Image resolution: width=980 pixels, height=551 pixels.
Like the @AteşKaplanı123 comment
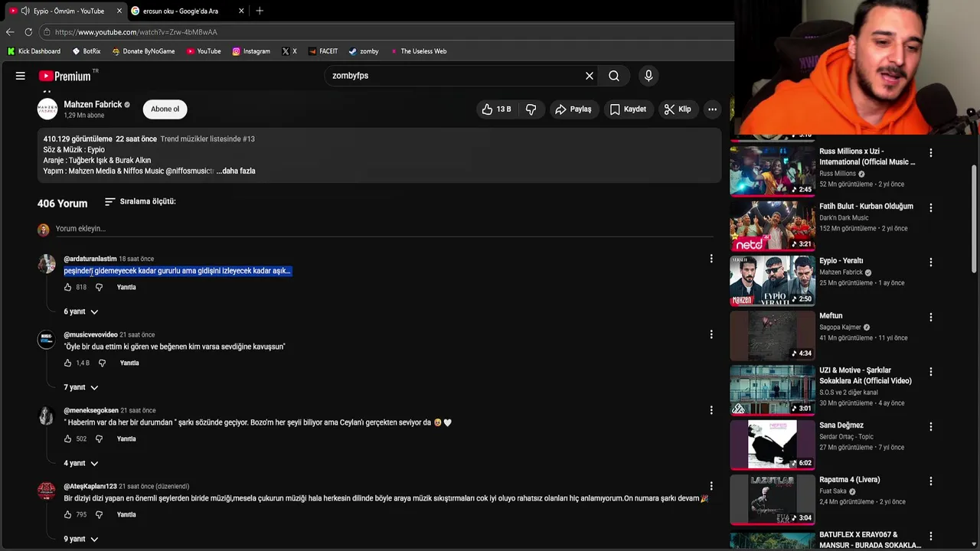click(x=67, y=514)
